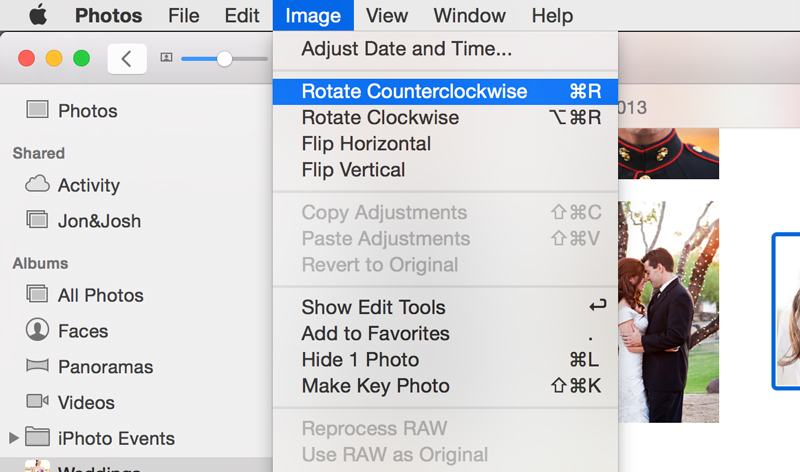Select iPhoto Events in the sidebar
800x472 pixels.
(x=116, y=438)
